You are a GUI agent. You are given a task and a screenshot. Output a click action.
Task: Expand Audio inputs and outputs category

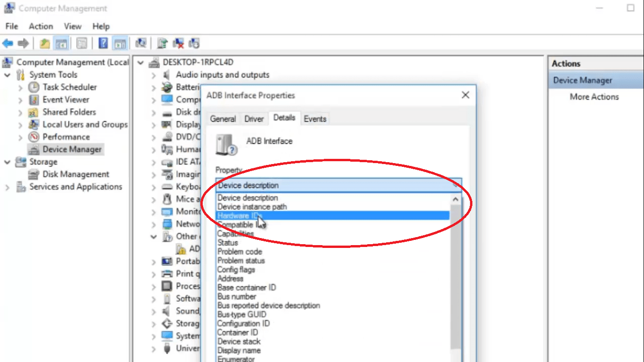pyautogui.click(x=154, y=75)
